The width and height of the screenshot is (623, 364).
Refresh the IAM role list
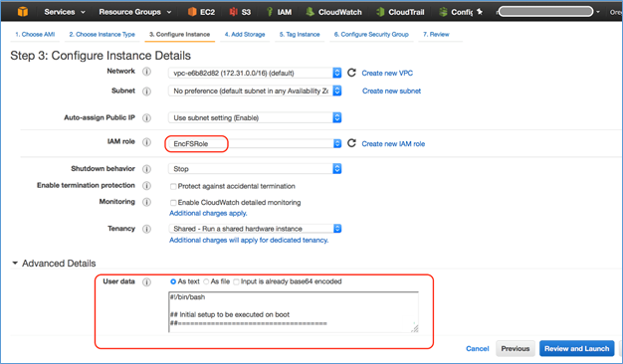(x=351, y=143)
